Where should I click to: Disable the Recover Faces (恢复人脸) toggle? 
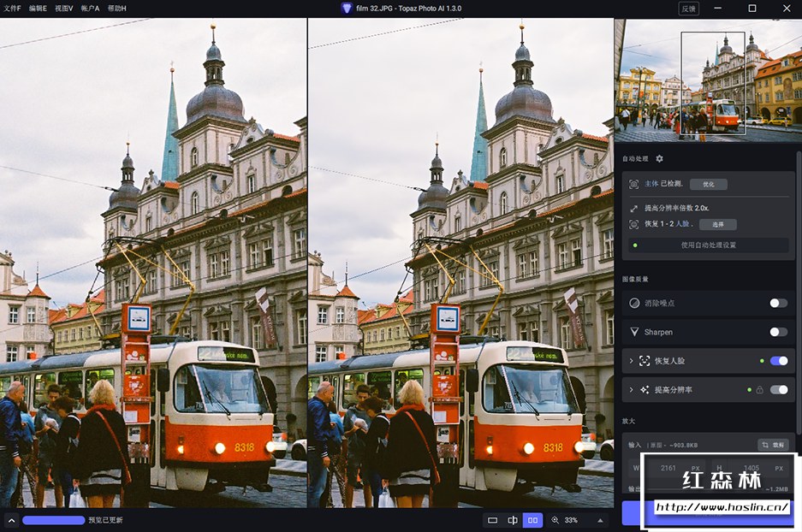coord(779,361)
